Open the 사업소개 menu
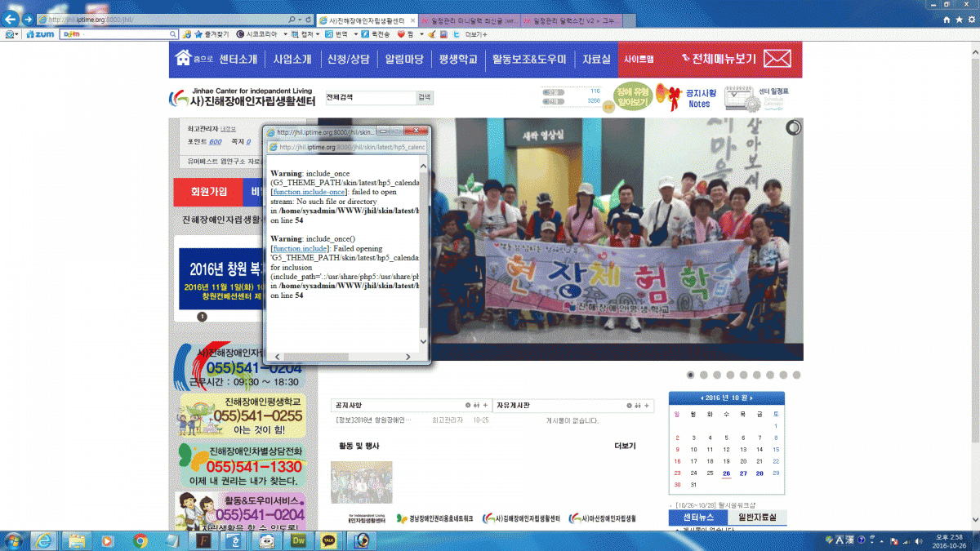Image resolution: width=980 pixels, height=551 pixels. pyautogui.click(x=292, y=59)
